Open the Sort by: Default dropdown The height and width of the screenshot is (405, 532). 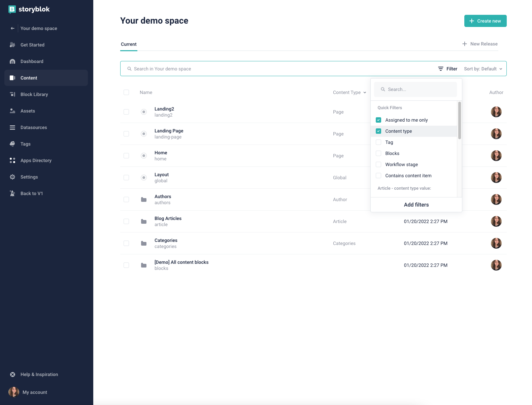point(483,69)
